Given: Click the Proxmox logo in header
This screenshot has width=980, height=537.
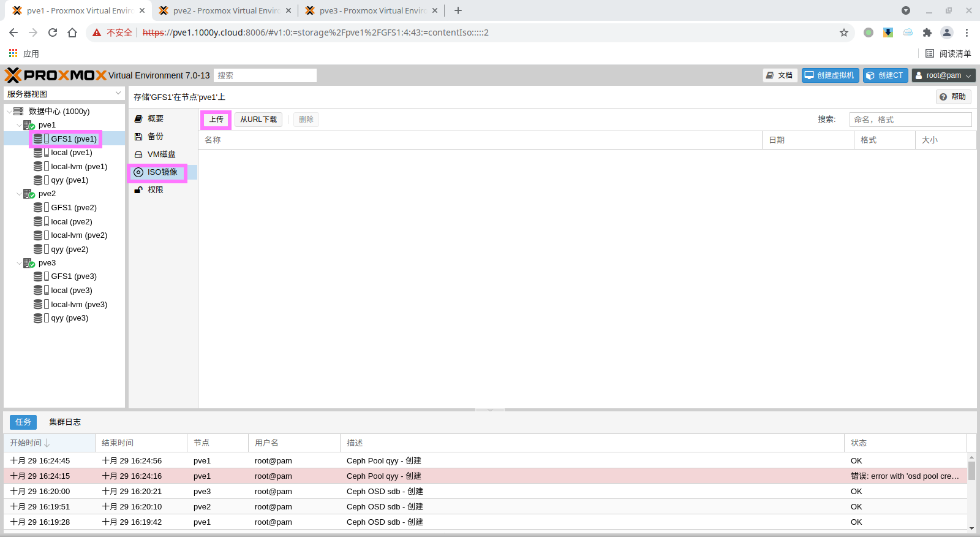Looking at the screenshot, I should (x=56, y=75).
